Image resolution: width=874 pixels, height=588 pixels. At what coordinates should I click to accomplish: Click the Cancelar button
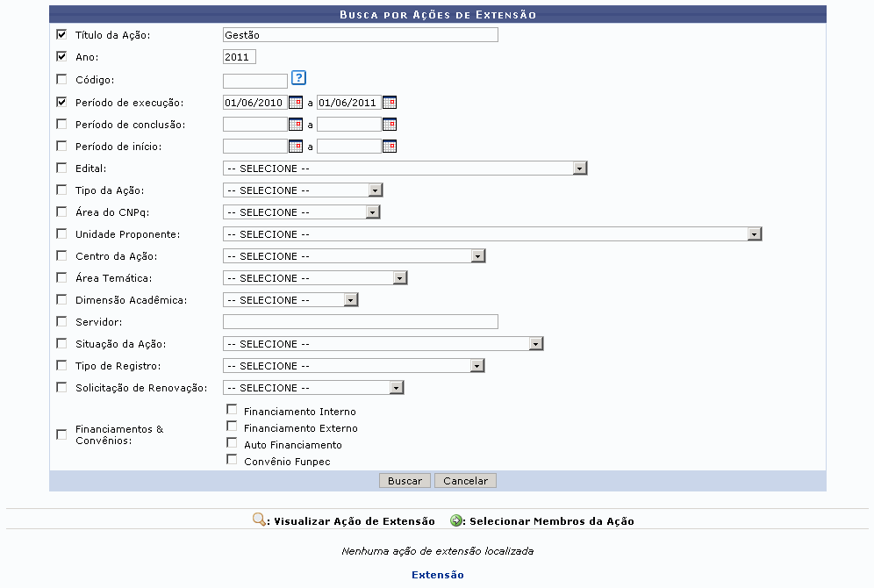coord(465,481)
